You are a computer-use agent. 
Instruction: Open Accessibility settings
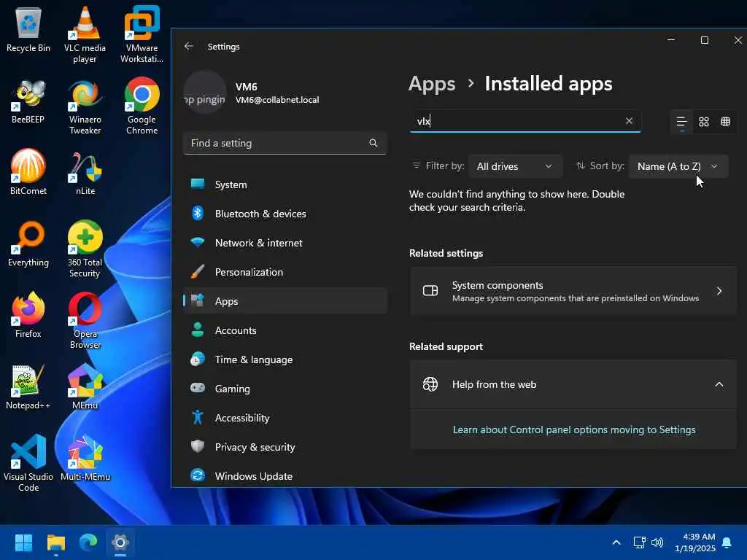tap(285, 418)
